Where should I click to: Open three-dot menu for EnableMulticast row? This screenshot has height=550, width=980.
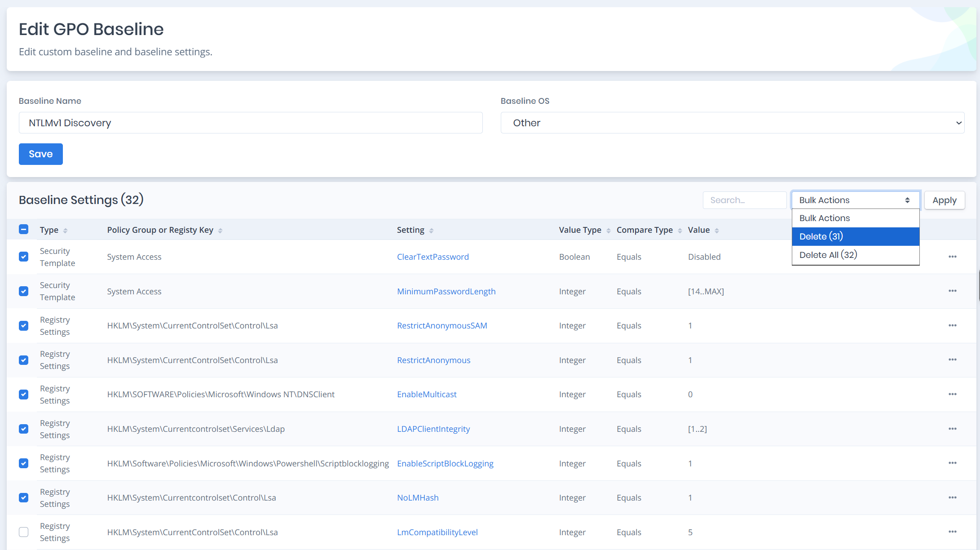[x=952, y=394]
